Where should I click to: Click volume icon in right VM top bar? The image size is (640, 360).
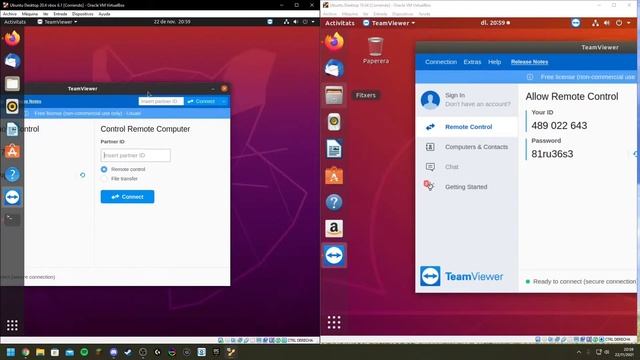(607, 23)
